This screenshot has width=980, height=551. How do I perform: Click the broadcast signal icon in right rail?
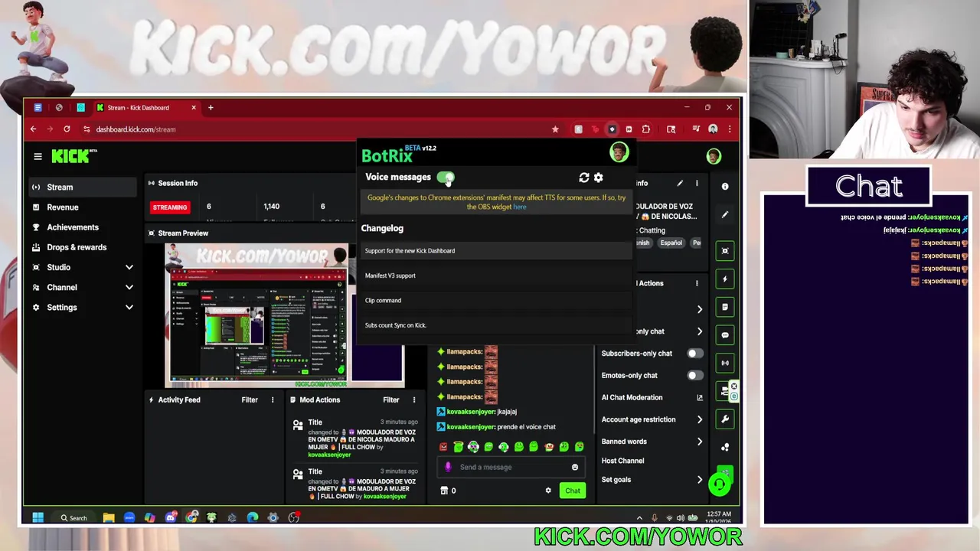(725, 363)
